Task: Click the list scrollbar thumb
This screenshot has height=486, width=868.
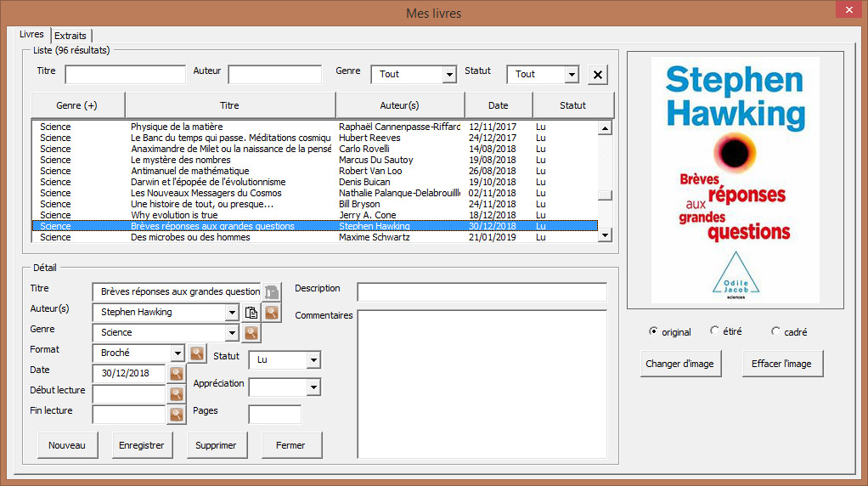Action: pyautogui.click(x=605, y=195)
